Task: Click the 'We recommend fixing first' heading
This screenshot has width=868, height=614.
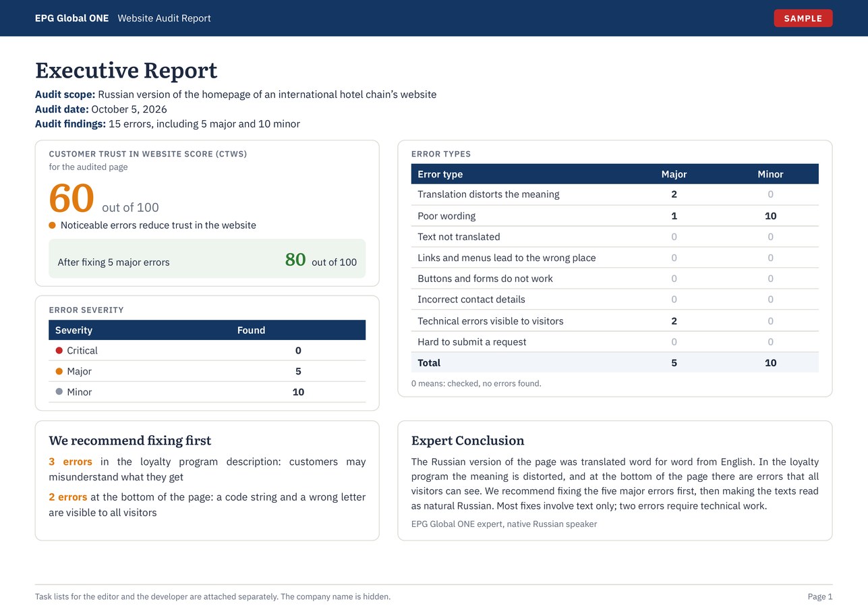Action: pos(129,441)
